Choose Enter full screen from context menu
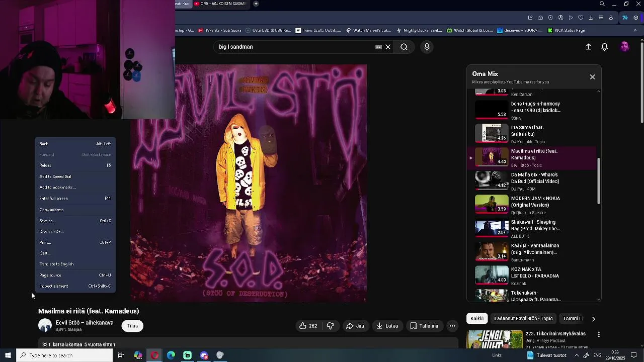The image size is (644, 362). coord(75,199)
